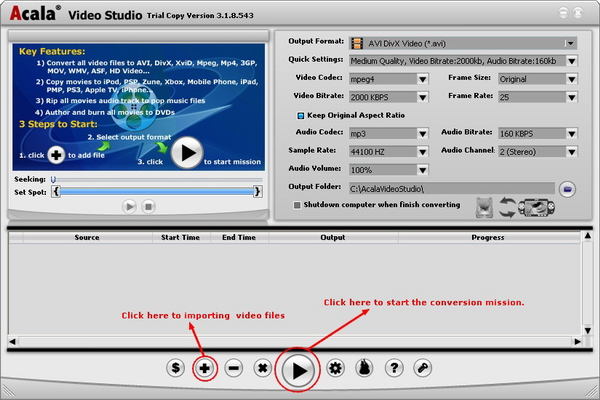
Task: Click the key registration icon
Action: (422, 368)
